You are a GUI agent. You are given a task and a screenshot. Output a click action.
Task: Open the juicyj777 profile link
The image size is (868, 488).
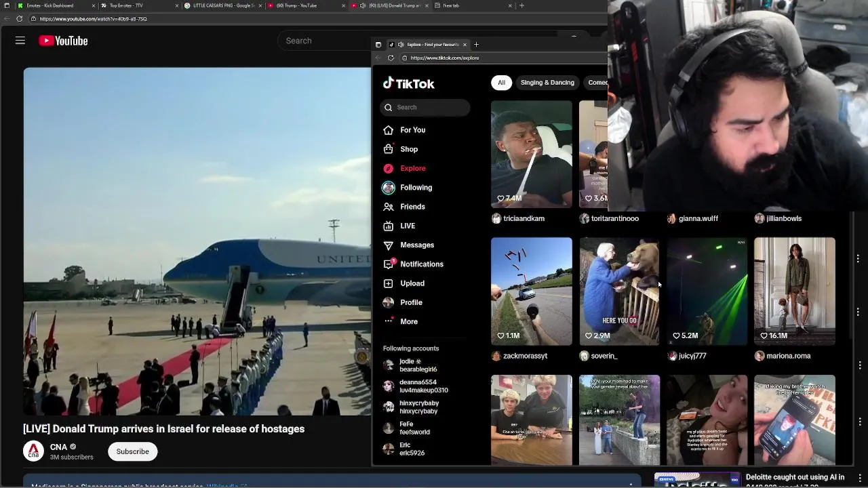click(x=692, y=355)
